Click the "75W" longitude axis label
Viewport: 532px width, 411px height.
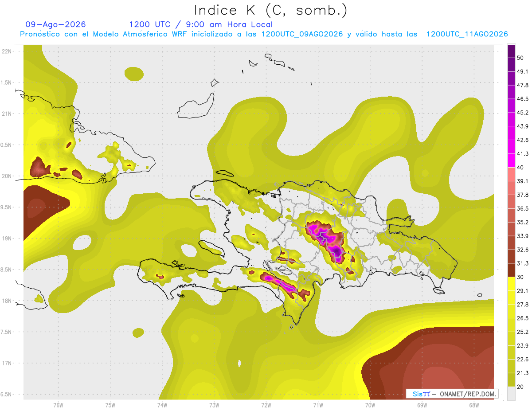(x=110, y=405)
